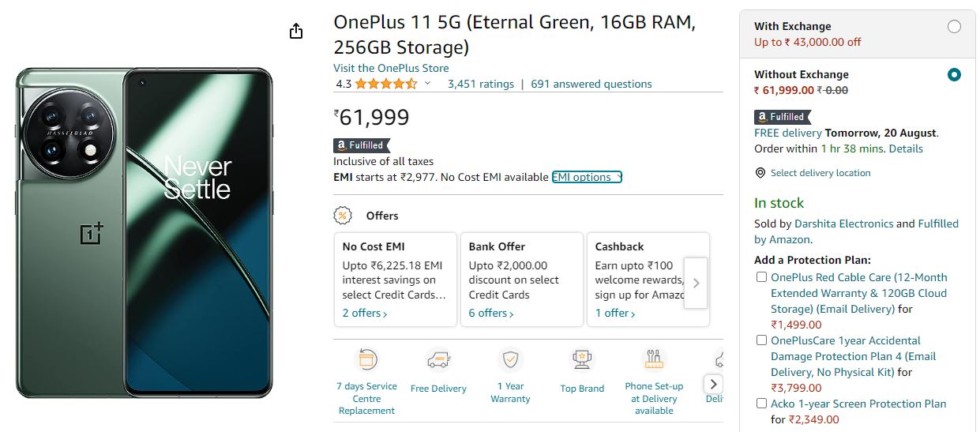Click the Top Brand trophy icon
The width and height of the screenshot is (980, 432).
coord(582,360)
